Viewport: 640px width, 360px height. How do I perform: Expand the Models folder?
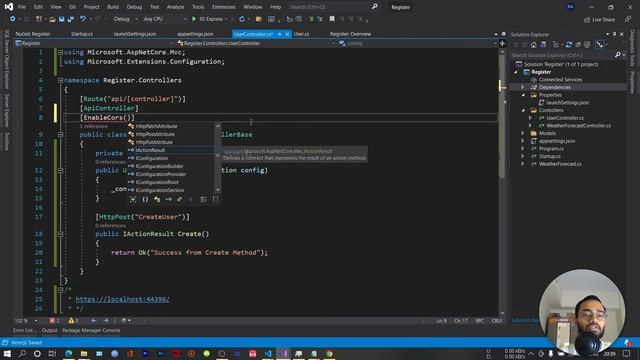522,133
